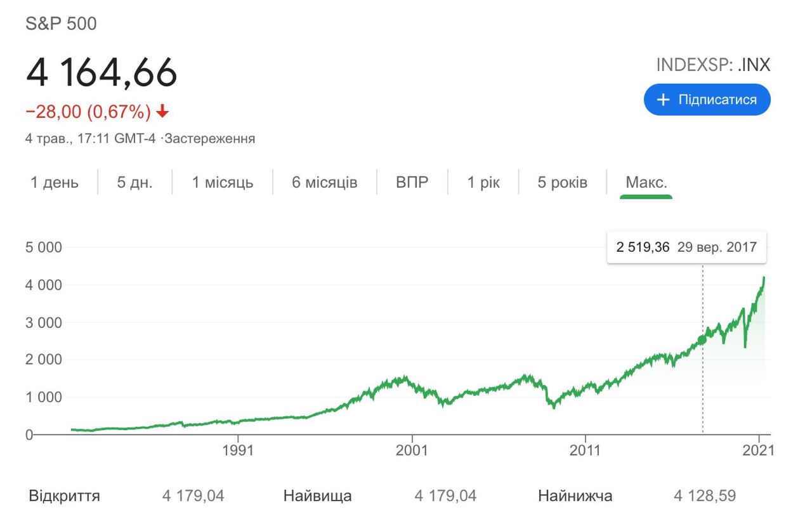Viewport: 812px width, 524px height.
Task: Choose the 6 місяців range tab
Action: click(325, 183)
